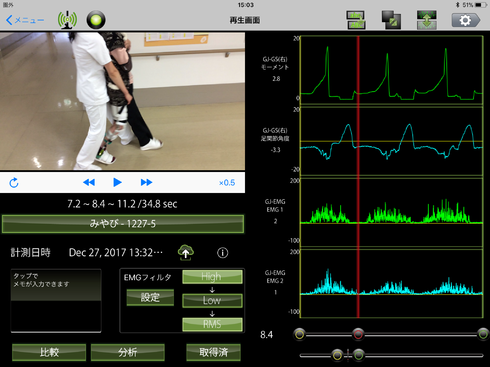Tap the EMGフィルタ label

coord(148,277)
